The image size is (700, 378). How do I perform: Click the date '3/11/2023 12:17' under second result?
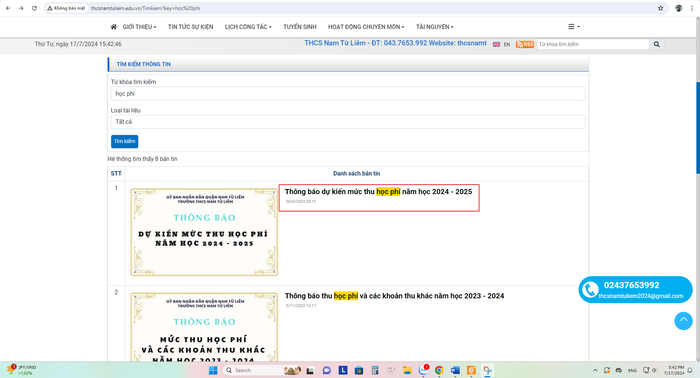pyautogui.click(x=301, y=306)
